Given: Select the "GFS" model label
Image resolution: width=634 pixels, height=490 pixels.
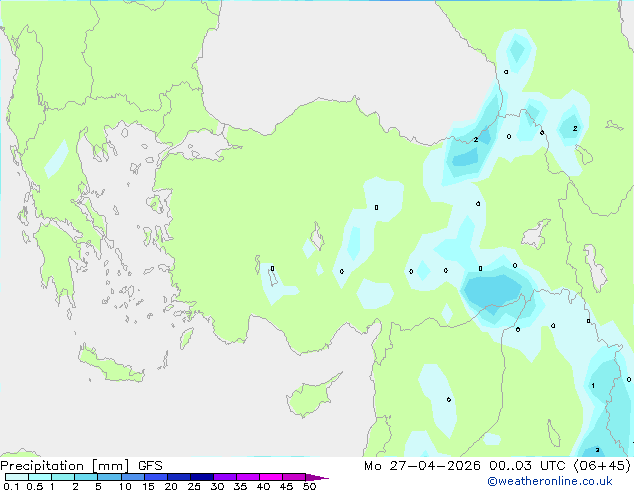Looking at the screenshot, I should point(150,466).
